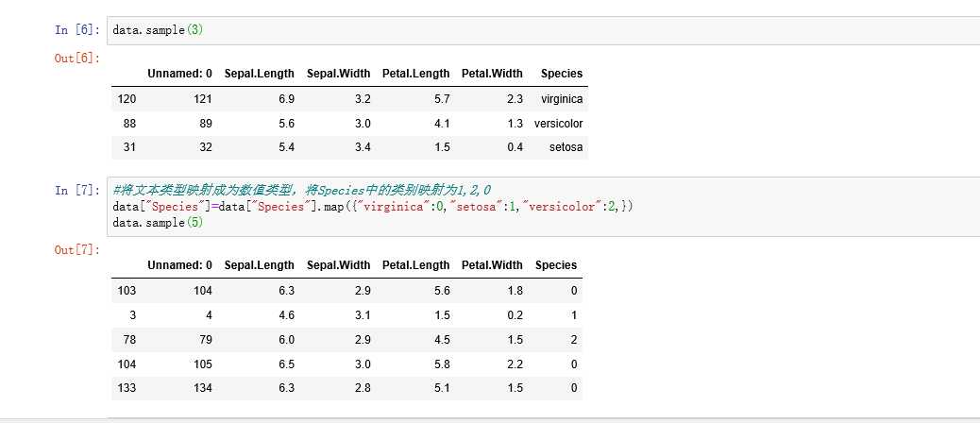Click Sepal.Width header in Out[6] table
This screenshot has width=980, height=423.
pos(338,73)
